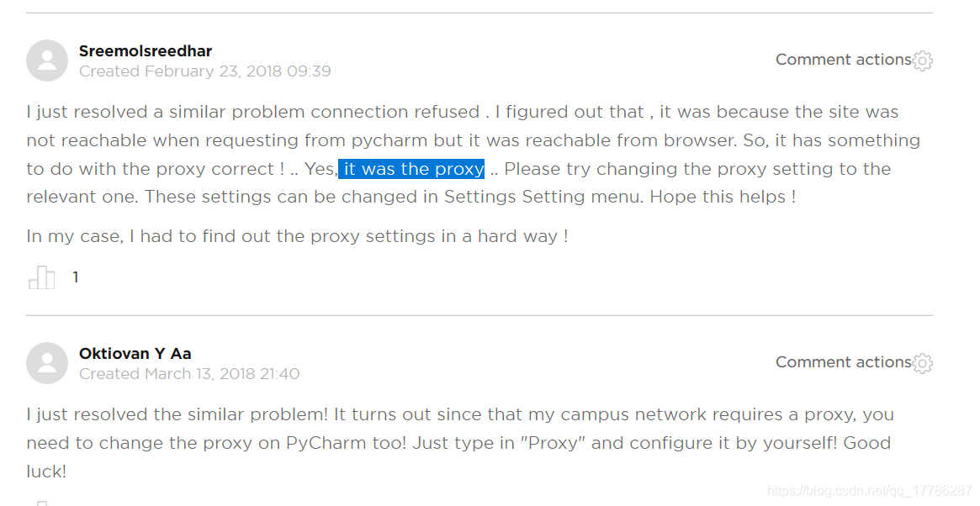Click Sreemolsreedhar's profile avatar

(47, 61)
